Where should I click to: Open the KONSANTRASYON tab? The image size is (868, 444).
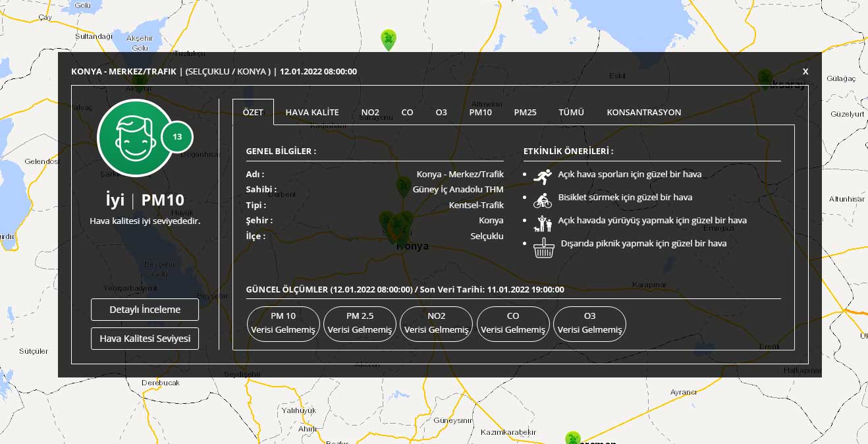[643, 113]
